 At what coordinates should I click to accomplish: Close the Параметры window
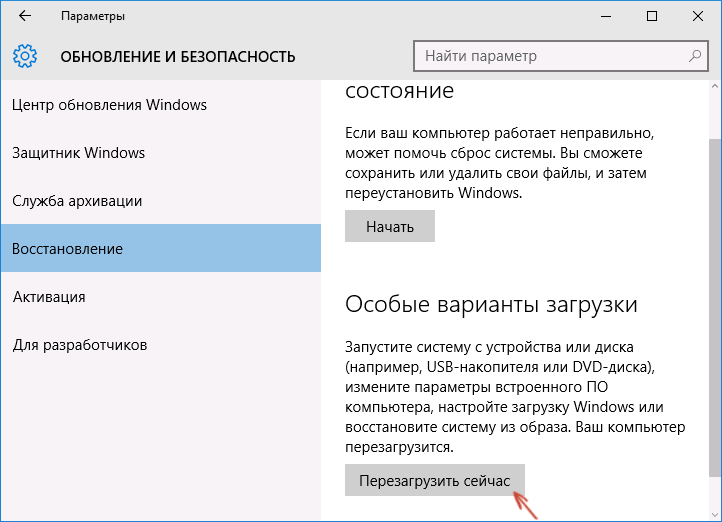pyautogui.click(x=698, y=16)
